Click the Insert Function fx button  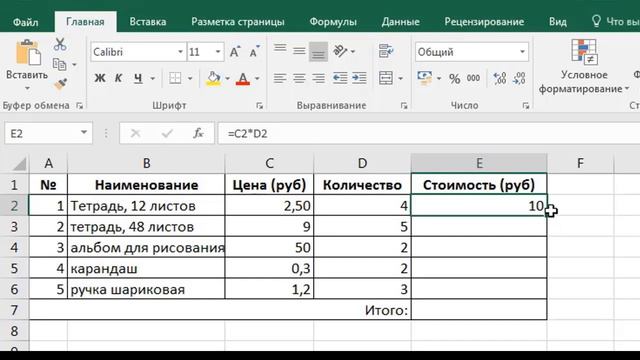[198, 133]
